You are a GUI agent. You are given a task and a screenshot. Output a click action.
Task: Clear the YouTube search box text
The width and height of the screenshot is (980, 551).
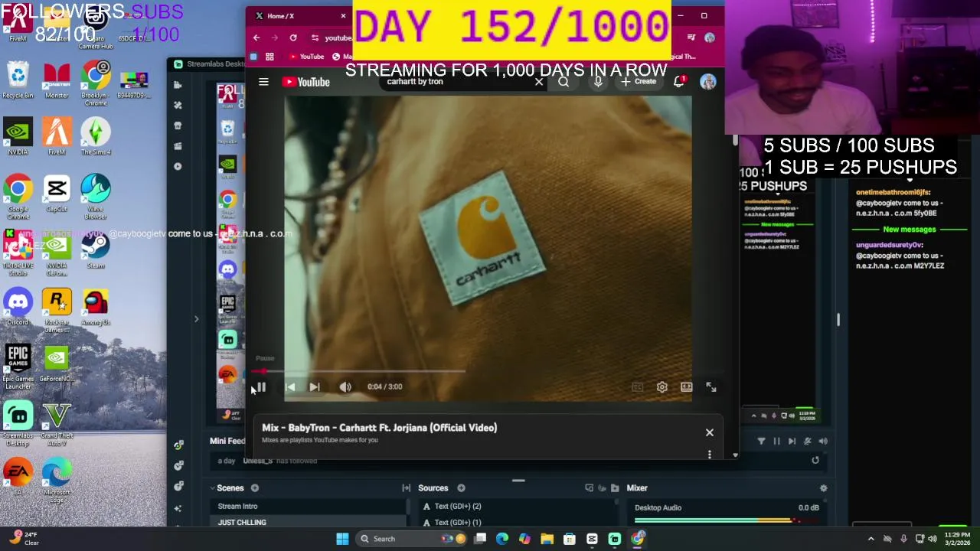(539, 82)
